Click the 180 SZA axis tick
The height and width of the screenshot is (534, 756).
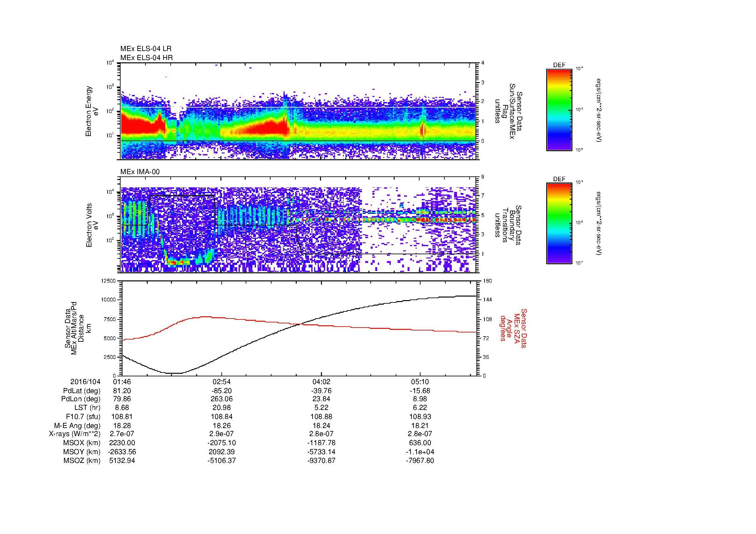(488, 281)
